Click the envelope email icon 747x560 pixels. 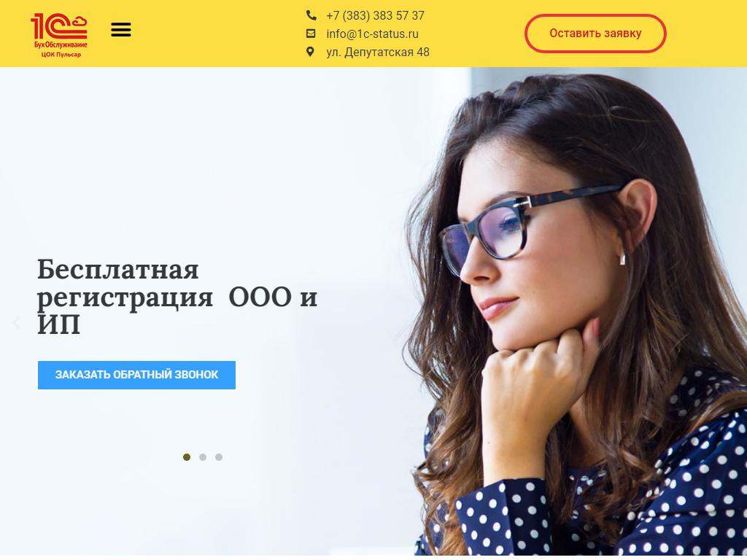pos(311,34)
